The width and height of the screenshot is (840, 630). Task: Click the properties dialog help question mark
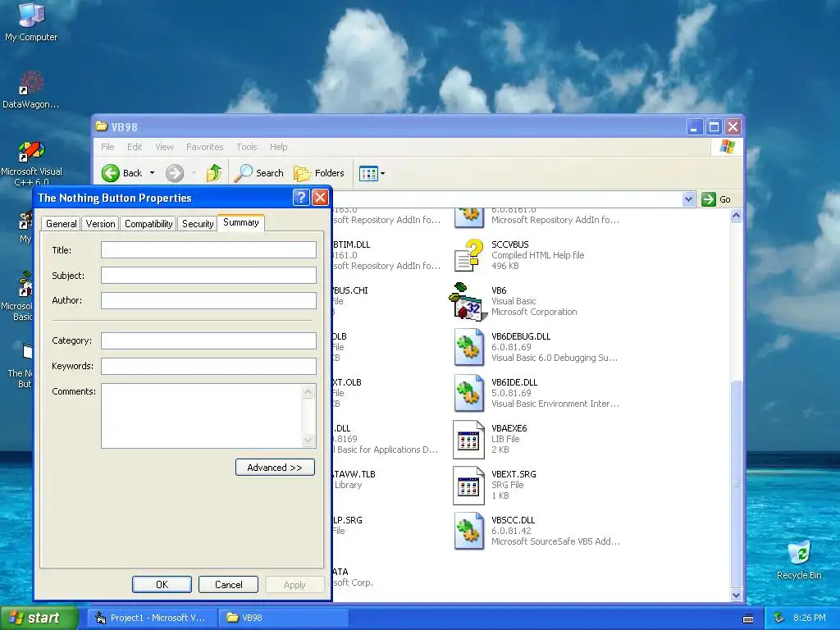click(301, 198)
